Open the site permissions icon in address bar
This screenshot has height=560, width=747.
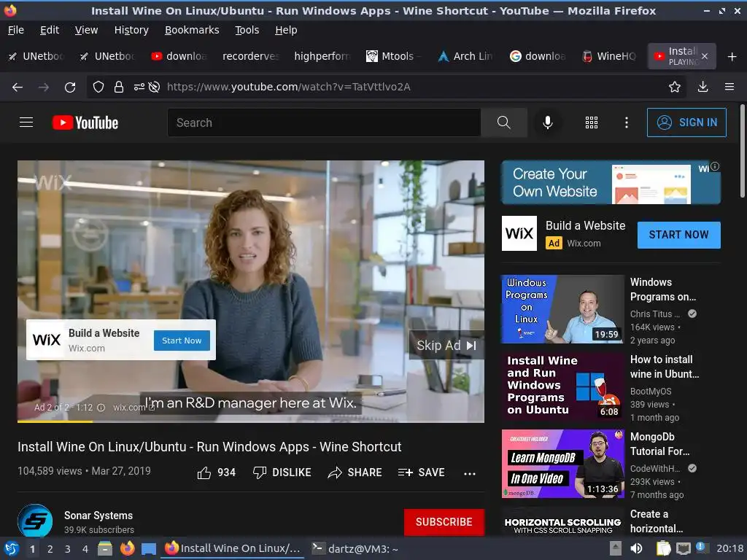[x=139, y=87]
